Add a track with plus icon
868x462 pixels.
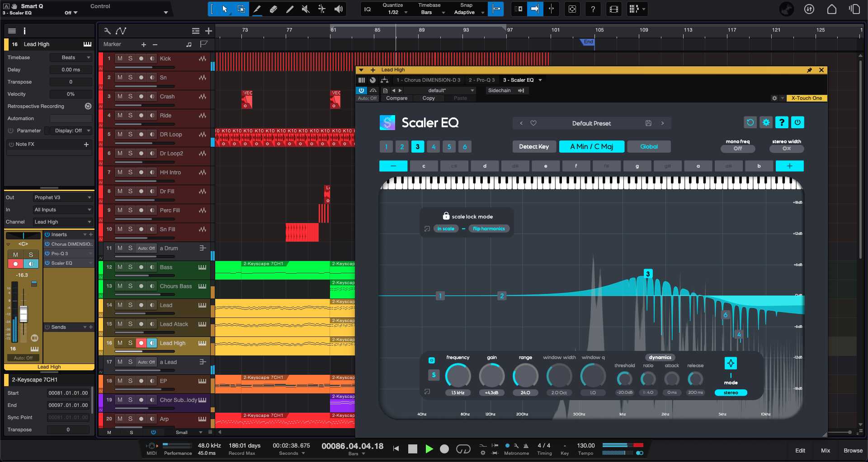(x=208, y=31)
